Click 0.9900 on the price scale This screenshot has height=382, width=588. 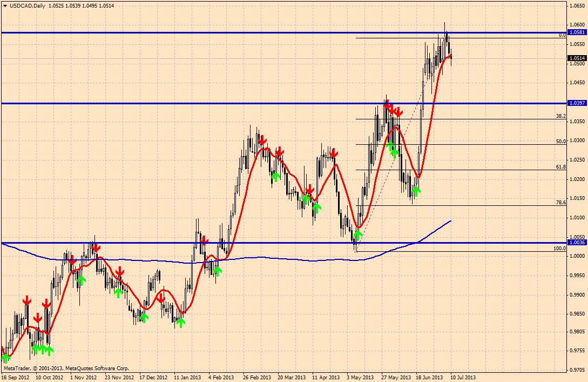click(x=577, y=294)
